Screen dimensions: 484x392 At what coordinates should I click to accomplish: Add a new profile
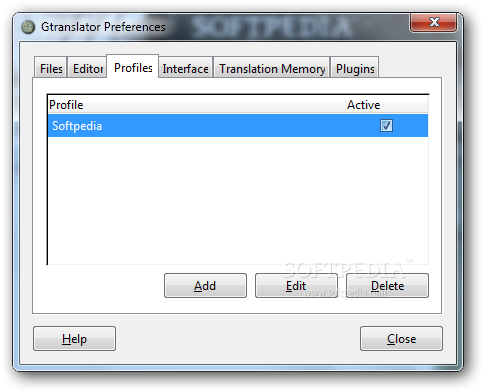(205, 286)
